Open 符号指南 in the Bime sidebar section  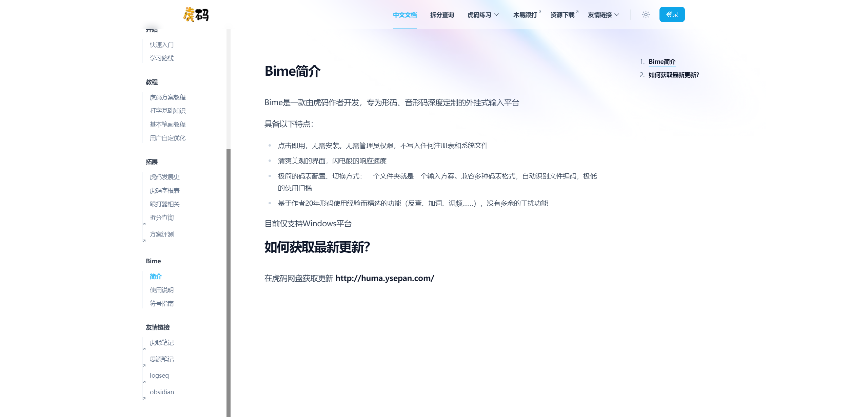(x=162, y=303)
